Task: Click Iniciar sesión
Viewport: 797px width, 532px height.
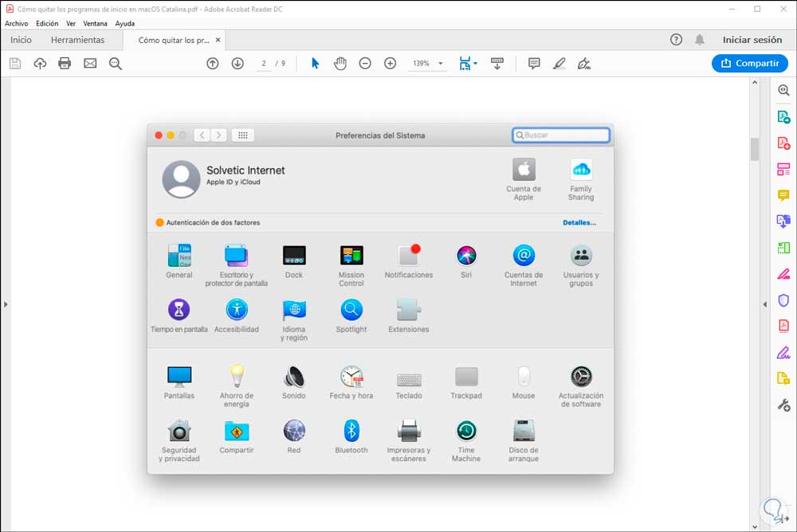Action: (x=752, y=40)
